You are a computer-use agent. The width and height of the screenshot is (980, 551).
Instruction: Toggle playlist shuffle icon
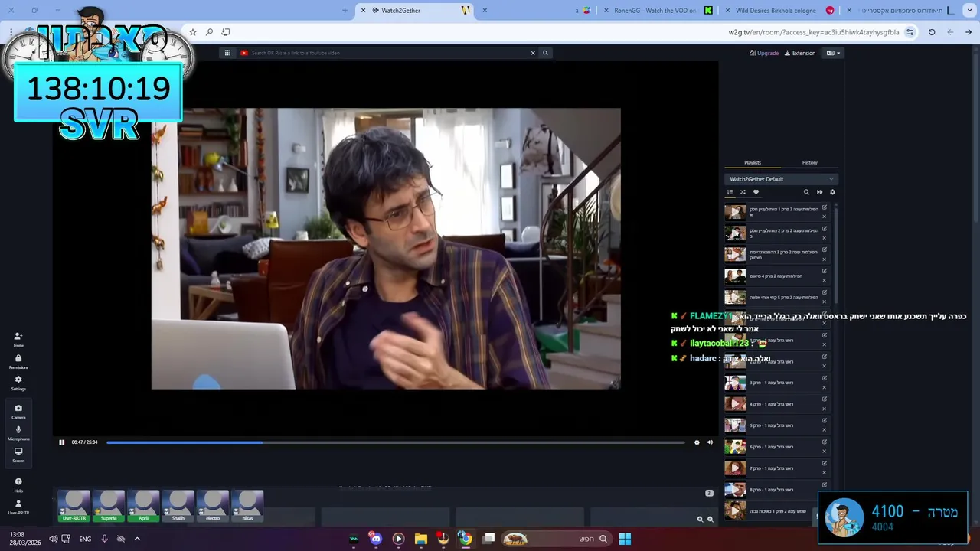tap(743, 192)
